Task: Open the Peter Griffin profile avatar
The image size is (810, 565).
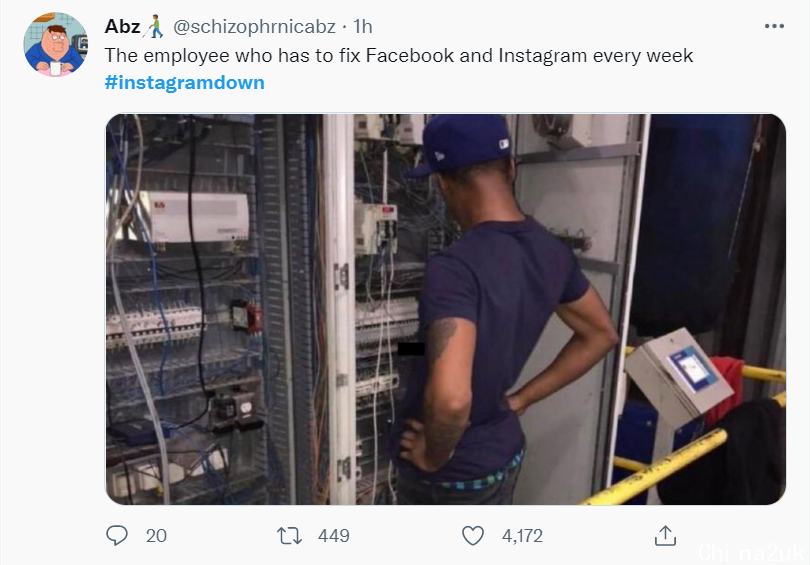Action: [56, 44]
